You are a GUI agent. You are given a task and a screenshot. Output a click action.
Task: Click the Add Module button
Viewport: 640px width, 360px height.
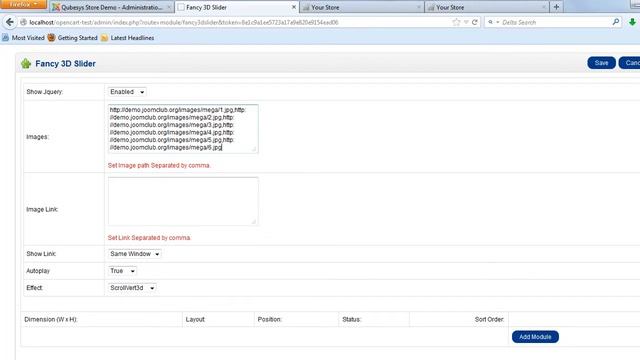[x=535, y=337]
